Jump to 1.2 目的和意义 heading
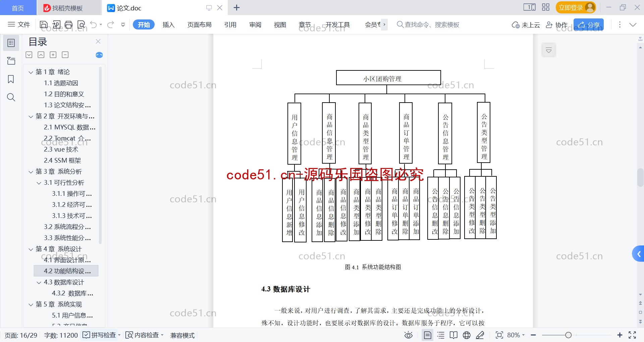 tap(64, 94)
